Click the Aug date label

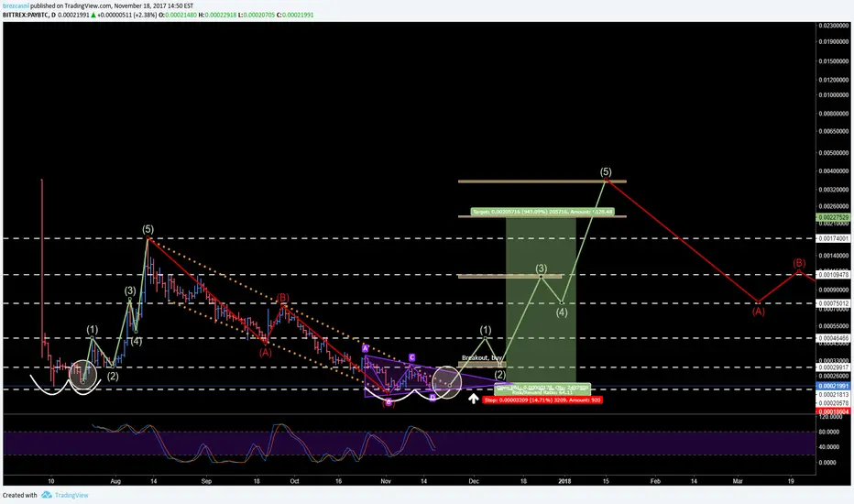pyautogui.click(x=115, y=481)
